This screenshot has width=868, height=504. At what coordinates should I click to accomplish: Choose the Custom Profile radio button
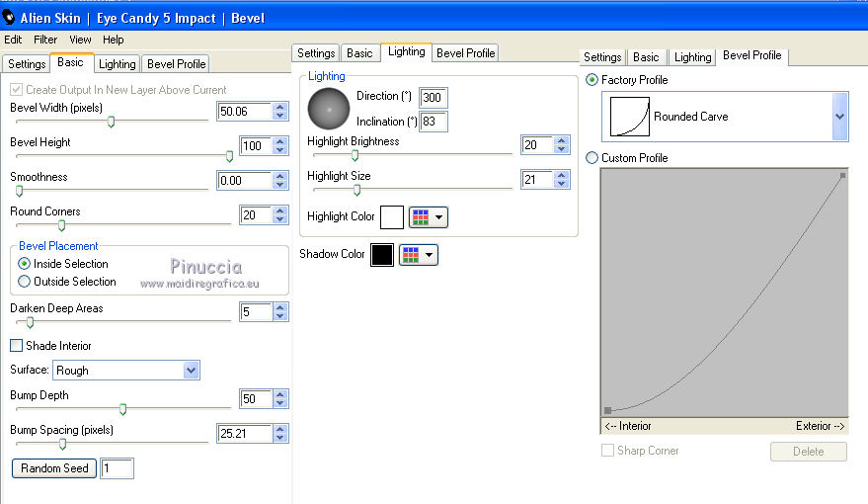coord(592,158)
